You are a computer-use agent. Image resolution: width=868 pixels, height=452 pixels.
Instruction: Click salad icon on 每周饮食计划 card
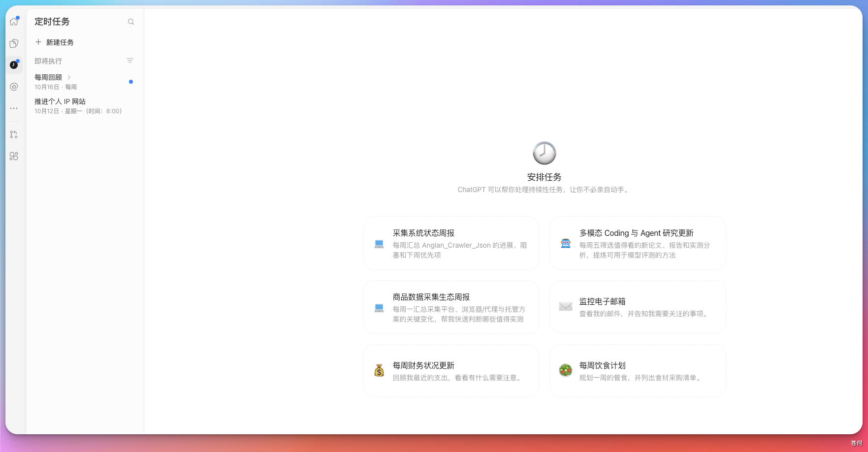[x=566, y=371]
